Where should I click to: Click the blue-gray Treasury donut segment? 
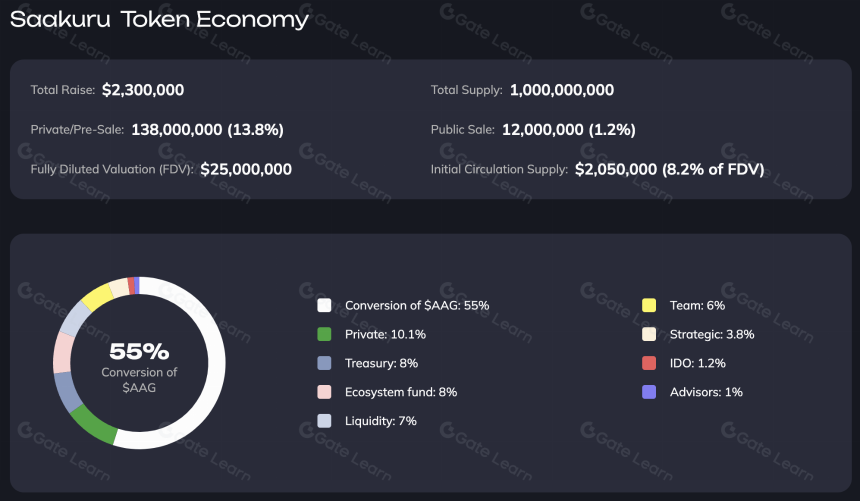click(x=67, y=392)
